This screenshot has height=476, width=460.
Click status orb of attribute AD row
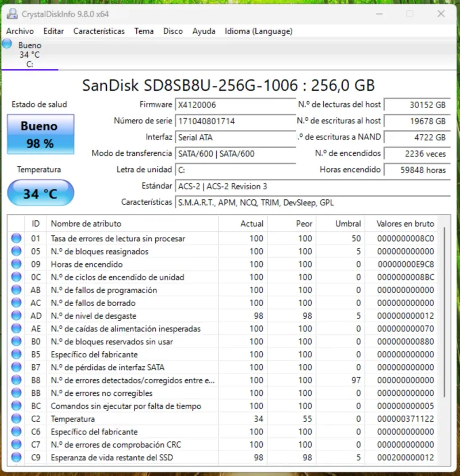pyautogui.click(x=16, y=316)
